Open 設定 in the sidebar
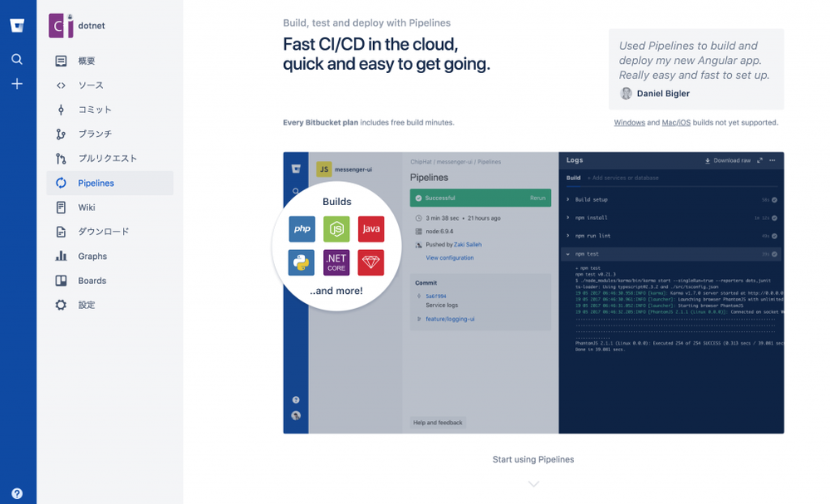Screen dimensions: 830x504 [x=110, y=305]
